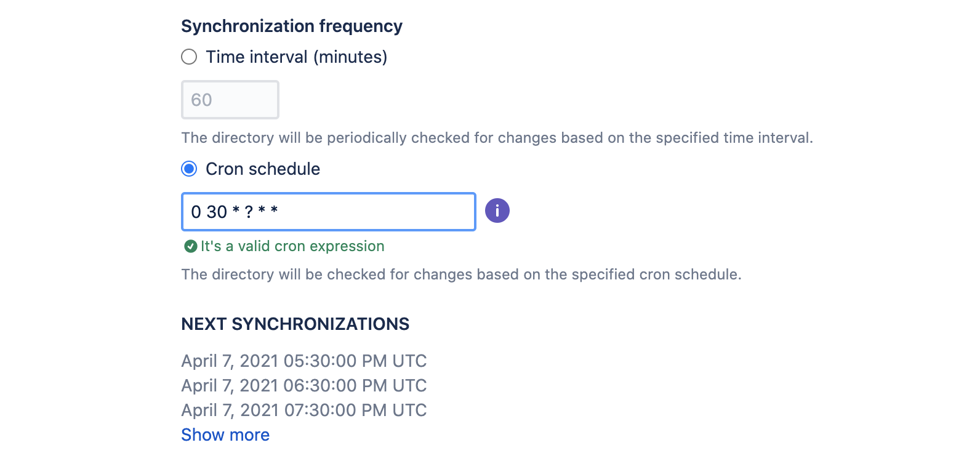Click the '0 30 * ? * *' expression text
980x469 pixels.
pyautogui.click(x=235, y=212)
